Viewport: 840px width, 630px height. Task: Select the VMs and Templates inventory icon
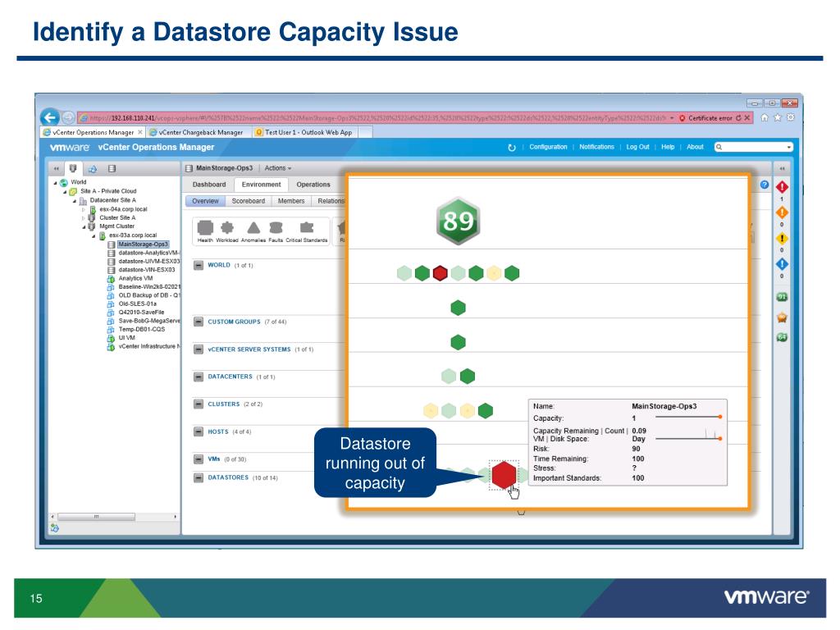coord(93,169)
